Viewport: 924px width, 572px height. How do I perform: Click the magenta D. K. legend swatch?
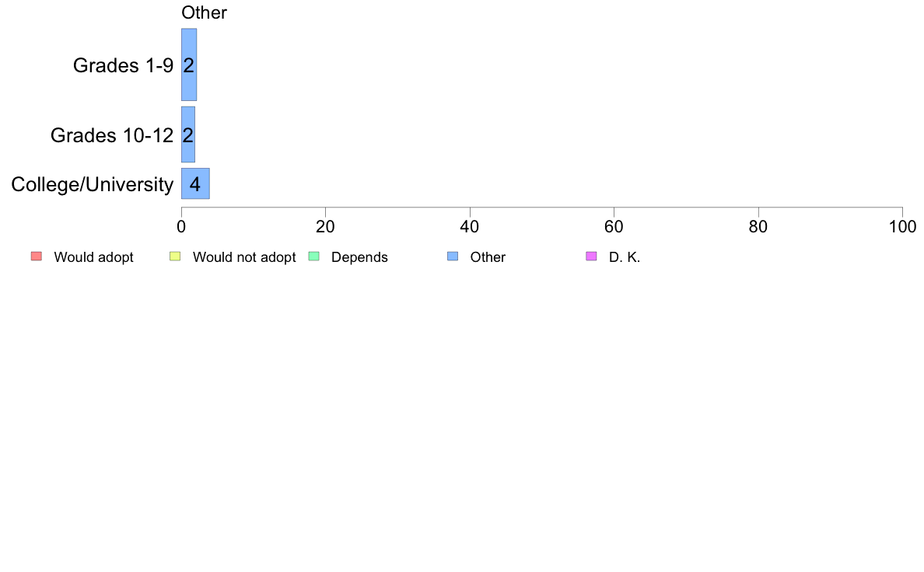(592, 256)
